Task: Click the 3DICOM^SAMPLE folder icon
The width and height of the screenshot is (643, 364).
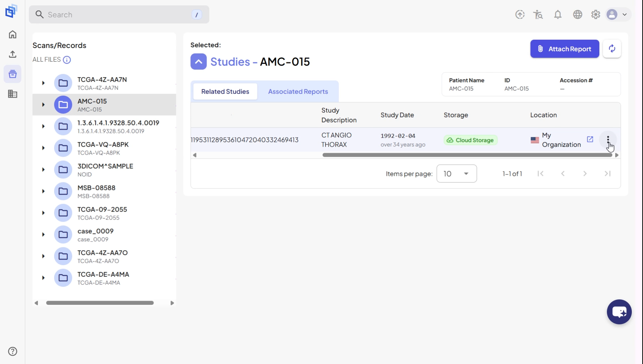Action: click(63, 170)
